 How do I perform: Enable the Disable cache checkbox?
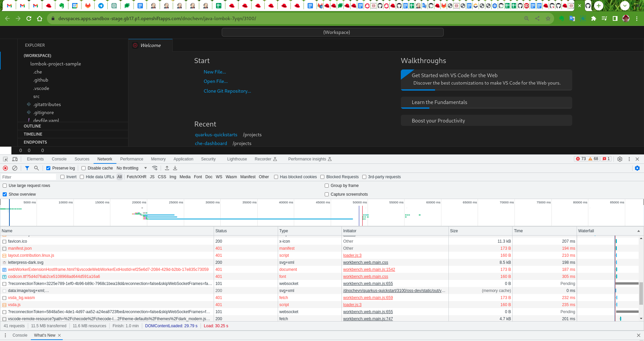coord(84,168)
